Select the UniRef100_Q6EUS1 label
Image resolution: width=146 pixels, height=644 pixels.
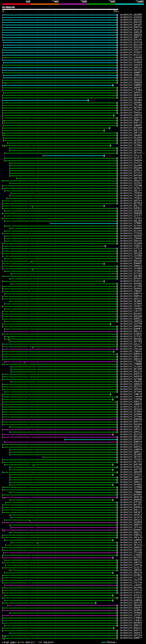point(131,447)
